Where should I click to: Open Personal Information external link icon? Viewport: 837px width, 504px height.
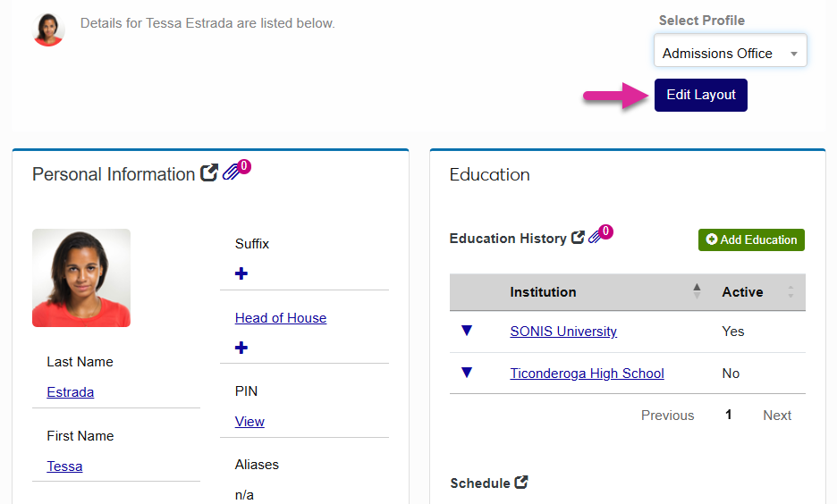coord(209,173)
